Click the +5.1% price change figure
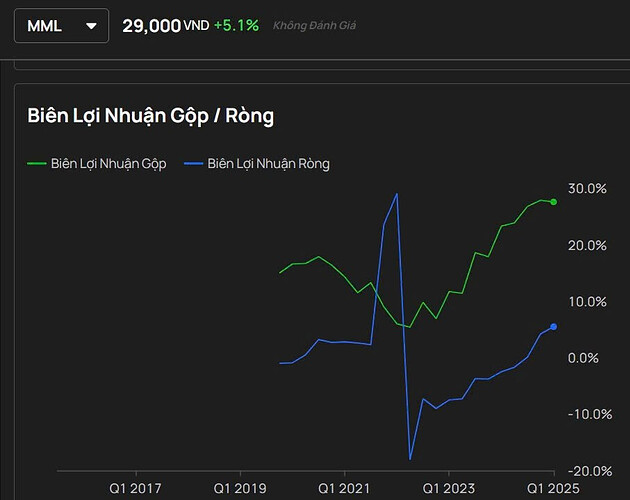Screen dimensions: 630x500 (x=236, y=25)
